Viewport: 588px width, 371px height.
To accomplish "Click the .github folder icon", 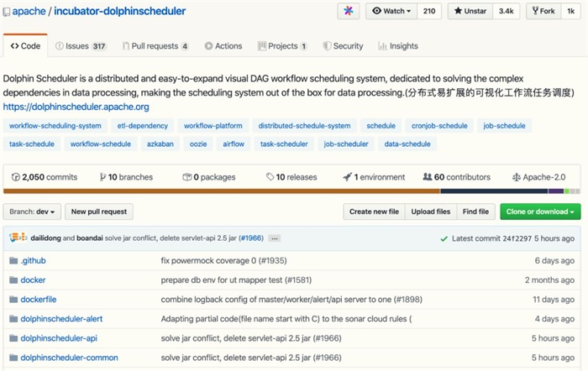I will pos(13,260).
